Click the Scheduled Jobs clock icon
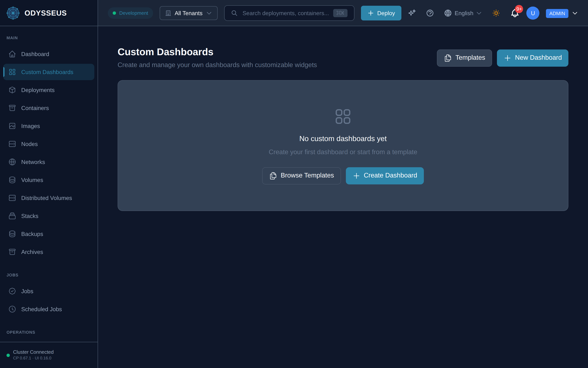Image resolution: width=588 pixels, height=368 pixels. [12, 309]
